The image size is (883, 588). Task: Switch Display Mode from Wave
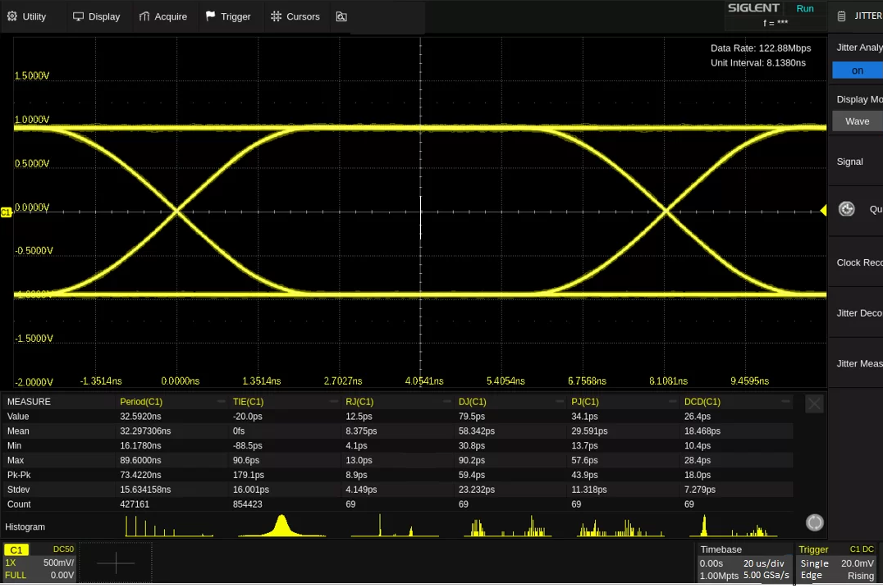pyautogui.click(x=857, y=121)
